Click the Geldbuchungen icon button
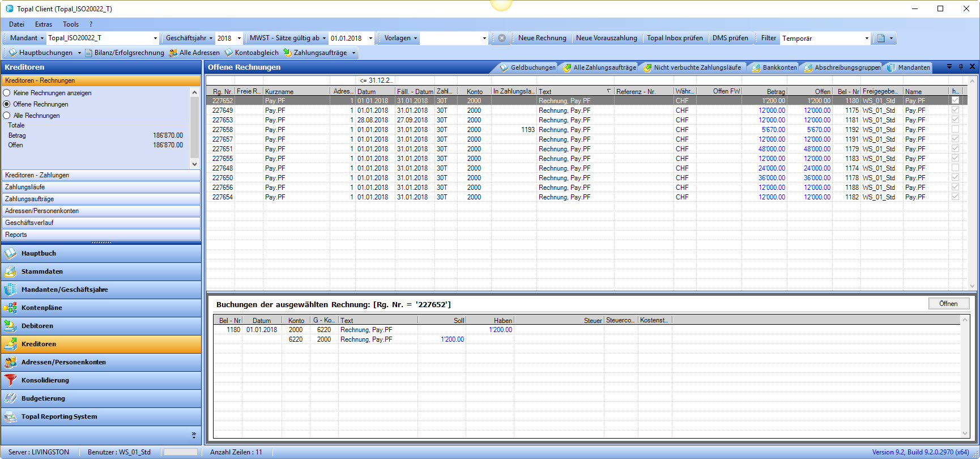 pyautogui.click(x=504, y=67)
